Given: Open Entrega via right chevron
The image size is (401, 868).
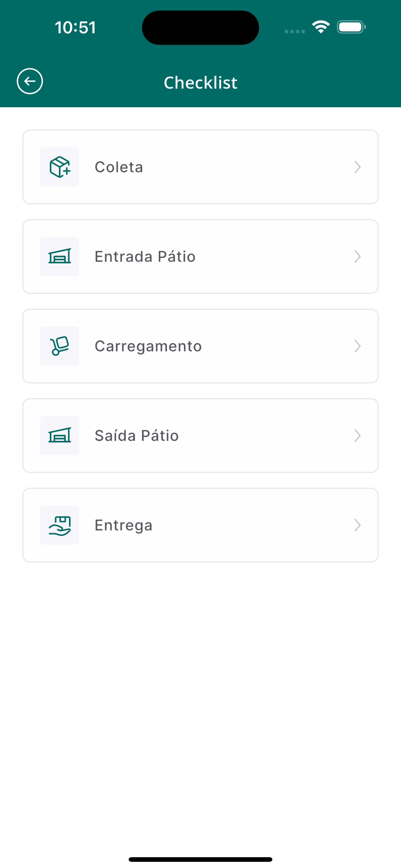Looking at the screenshot, I should [357, 525].
